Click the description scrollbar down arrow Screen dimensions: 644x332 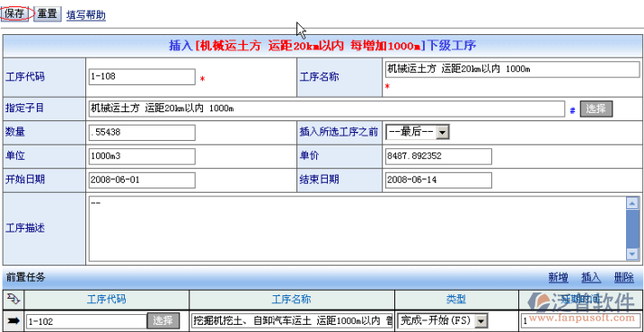[x=631, y=255]
